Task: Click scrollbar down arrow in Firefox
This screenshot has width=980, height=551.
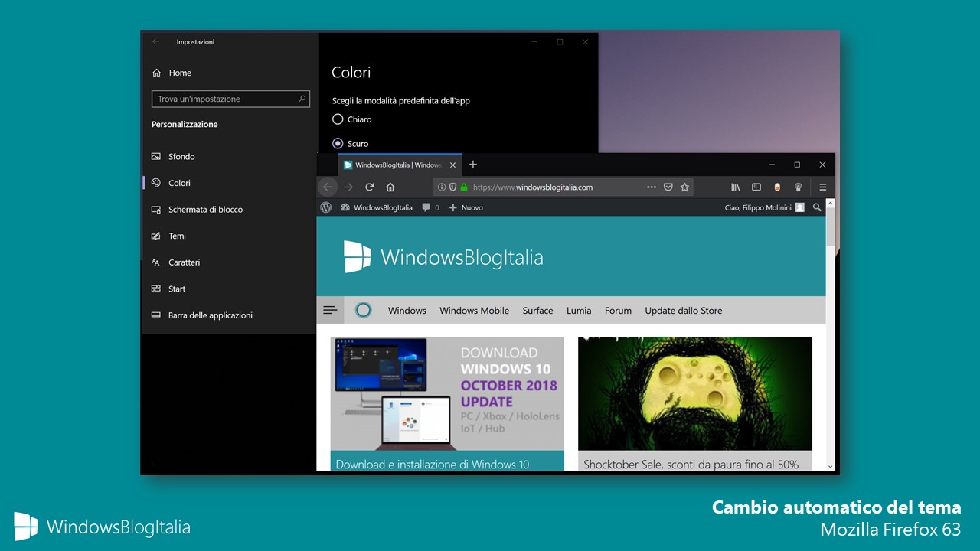Action: coord(830,465)
